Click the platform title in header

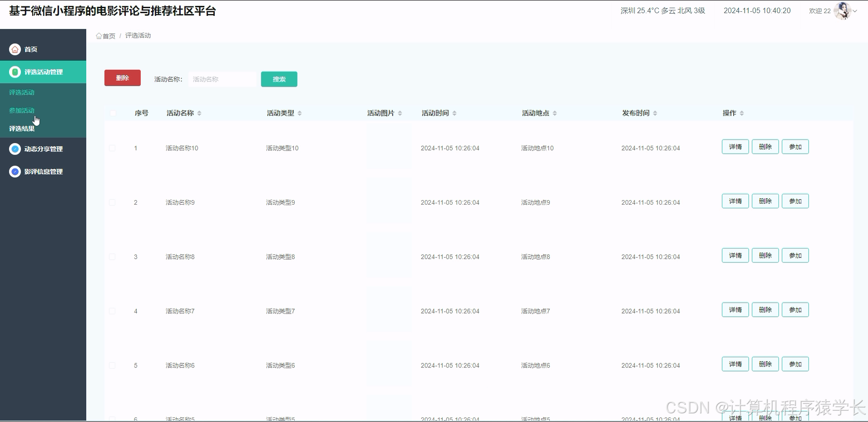tap(113, 11)
